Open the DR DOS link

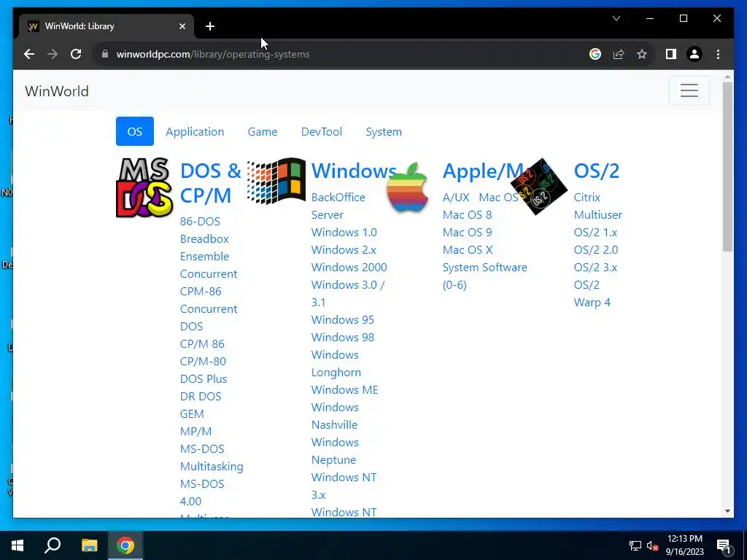click(x=201, y=396)
